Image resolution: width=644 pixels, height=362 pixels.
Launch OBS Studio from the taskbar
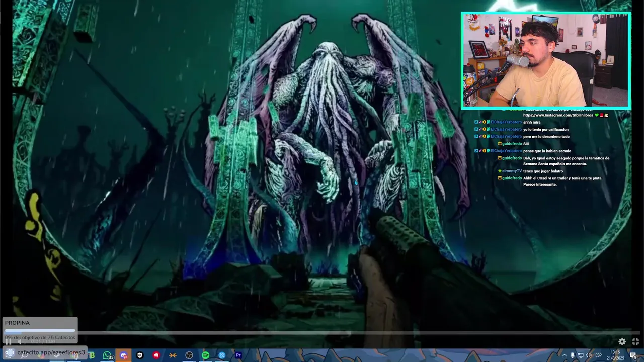point(189,355)
